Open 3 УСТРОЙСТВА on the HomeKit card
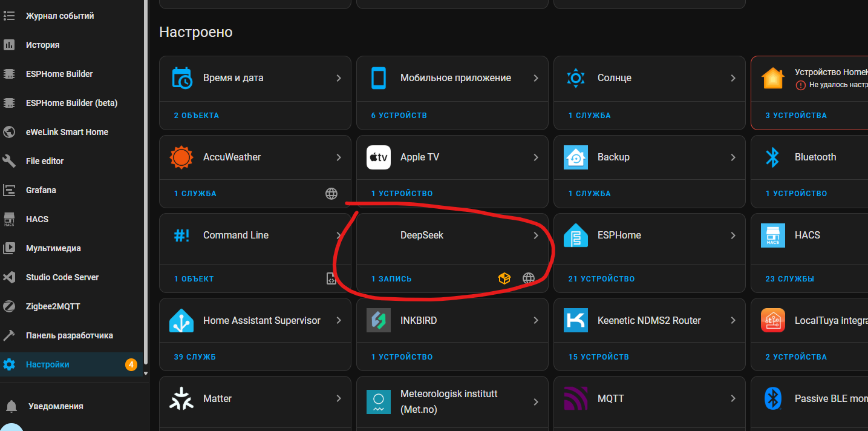Viewport: 868px width, 431px height. coord(796,116)
